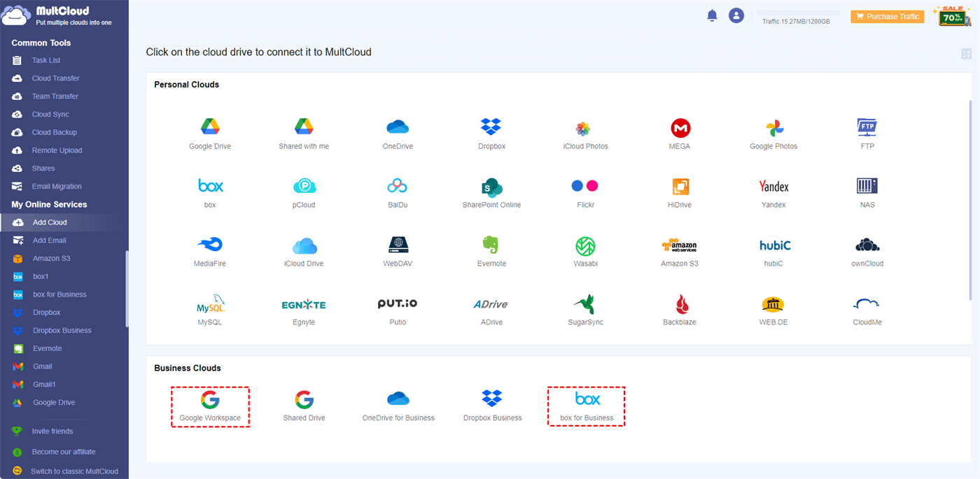Screen dimensions: 980x479
Task: Click Become our affiliate link
Action: click(x=64, y=452)
